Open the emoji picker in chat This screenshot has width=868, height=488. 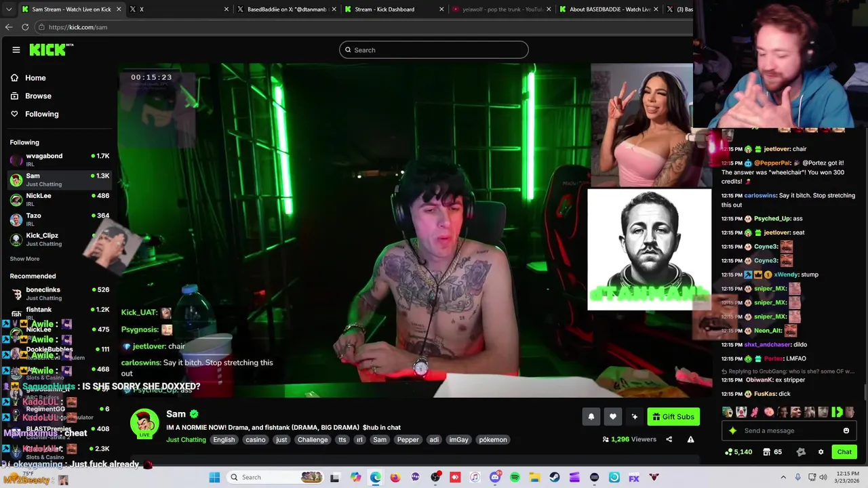tap(846, 430)
